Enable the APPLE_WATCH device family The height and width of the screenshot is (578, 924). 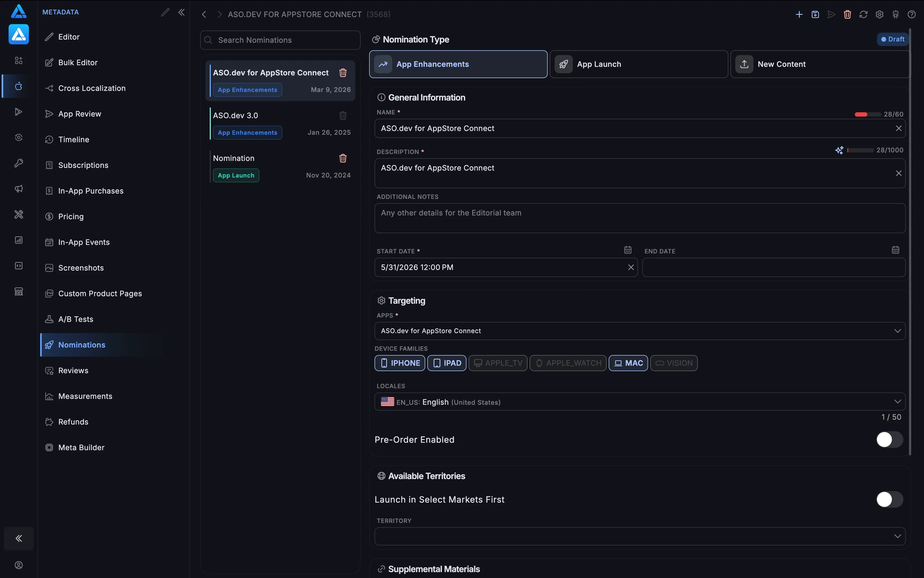(568, 363)
